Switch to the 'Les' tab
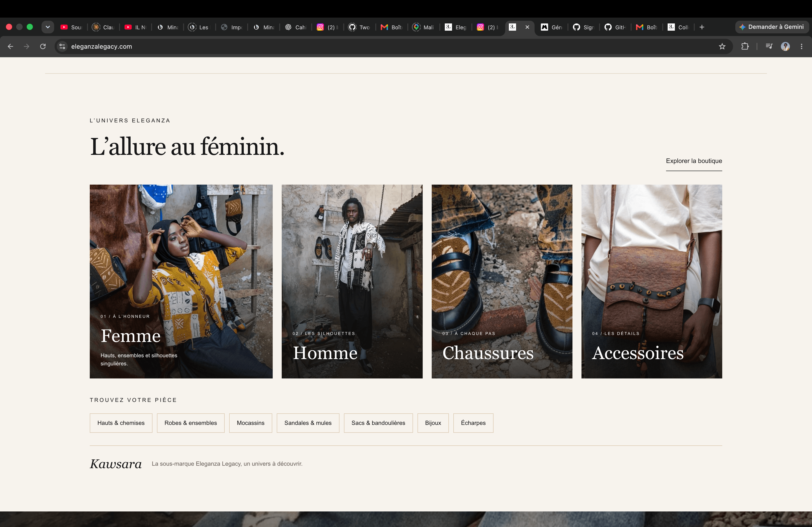The image size is (812, 527). point(200,27)
